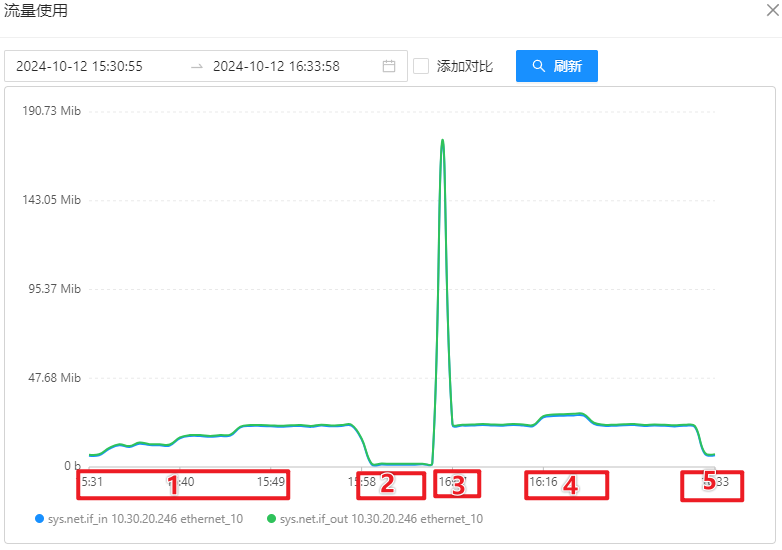Select the 15:49 x-axis time label
This screenshot has width=782, height=550.
(x=271, y=482)
